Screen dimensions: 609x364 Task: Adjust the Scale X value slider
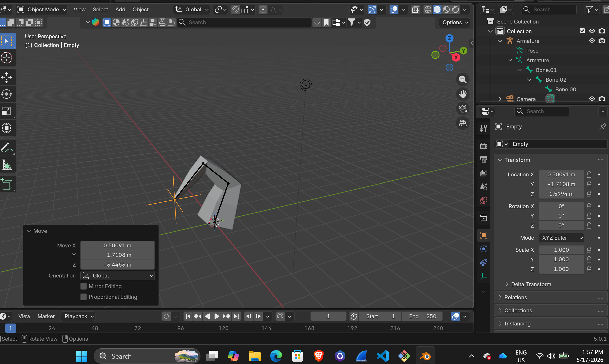click(x=561, y=250)
